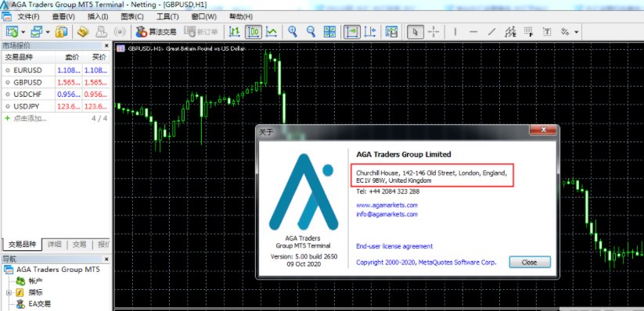Click Close button in About dialog
644x311 pixels.
(530, 263)
